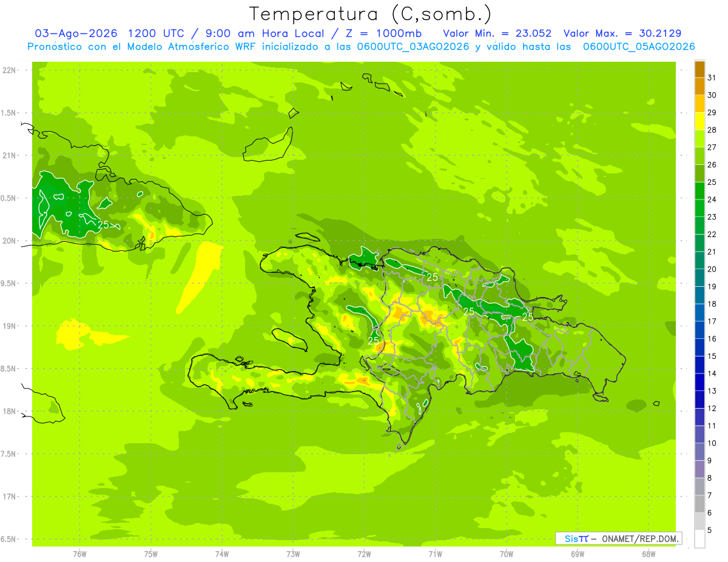
Task: Click the "20N" latitude axis label
Action: pyautogui.click(x=9, y=241)
